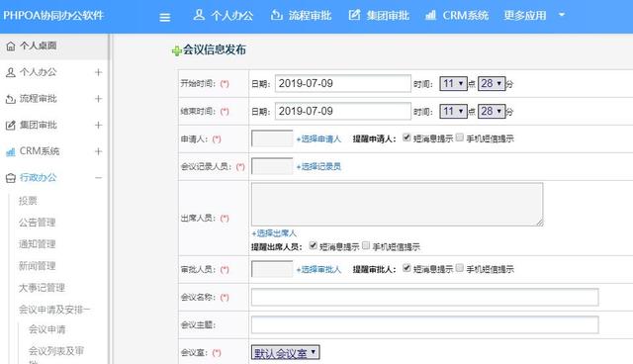Click the person icon beside 个人办公 in sidebar
This screenshot has width=633, height=364.
coord(11,72)
